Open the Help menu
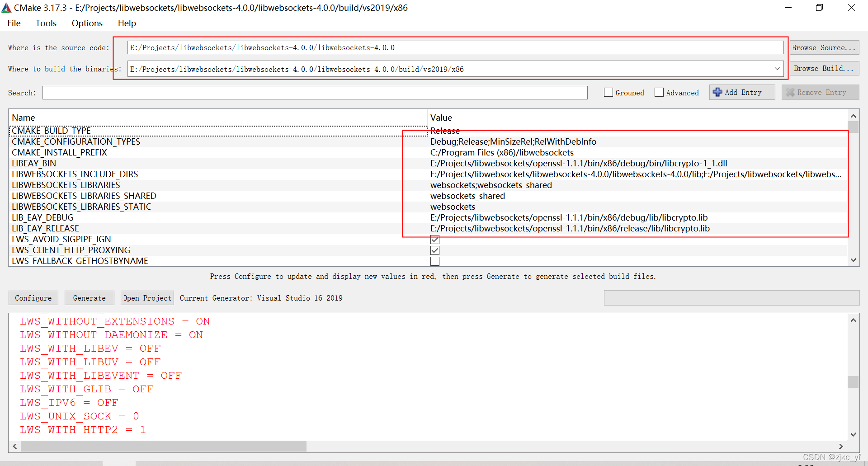868x466 pixels. pyautogui.click(x=126, y=23)
